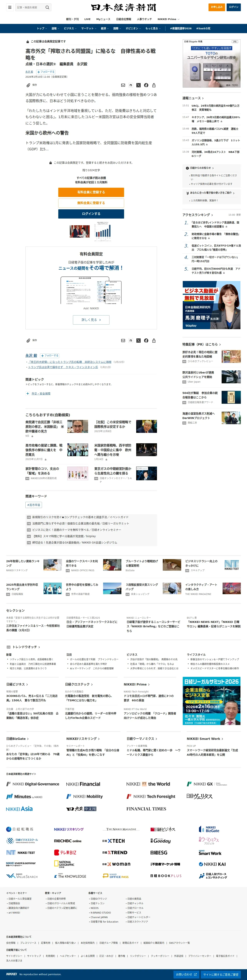
Task: Follow the 外交・安全保障 topic plus button
Action: (x=28, y=394)
